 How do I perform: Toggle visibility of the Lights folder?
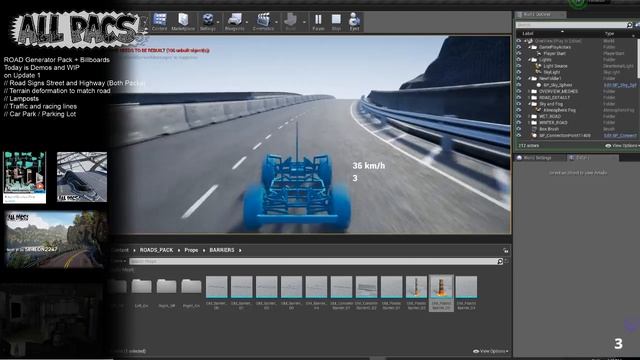click(x=519, y=60)
